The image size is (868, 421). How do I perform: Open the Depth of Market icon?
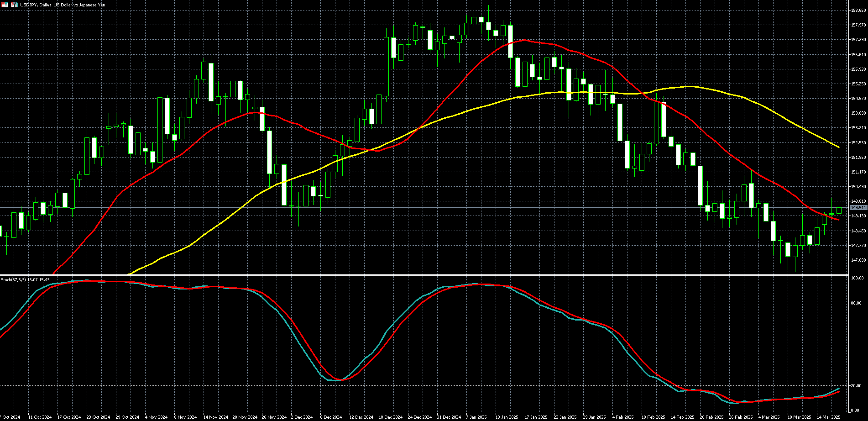pyautogui.click(x=14, y=5)
